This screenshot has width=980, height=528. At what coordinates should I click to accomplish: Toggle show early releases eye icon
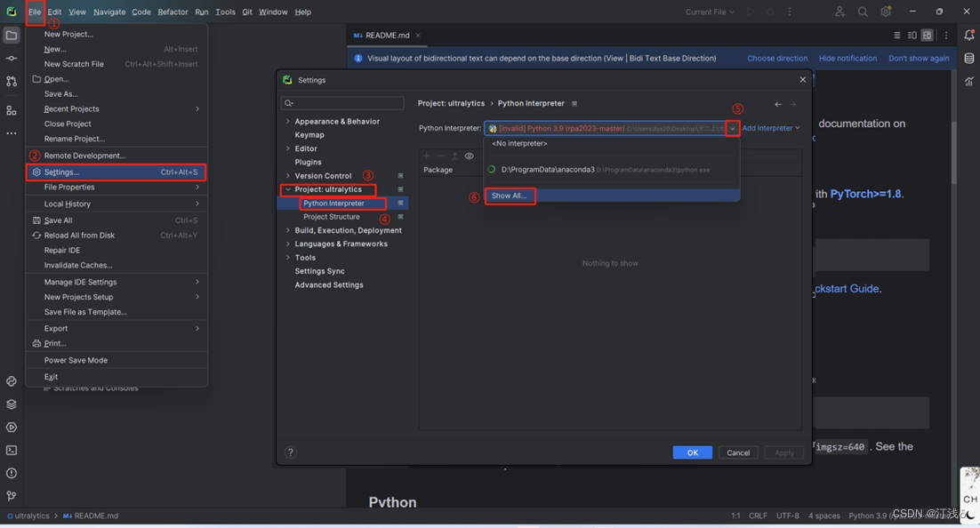click(470, 156)
